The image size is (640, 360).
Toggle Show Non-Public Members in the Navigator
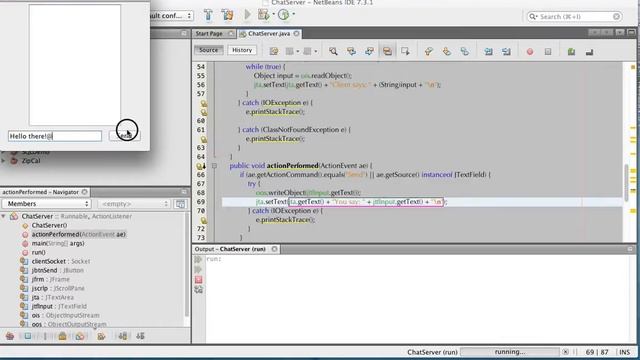[x=62, y=336]
